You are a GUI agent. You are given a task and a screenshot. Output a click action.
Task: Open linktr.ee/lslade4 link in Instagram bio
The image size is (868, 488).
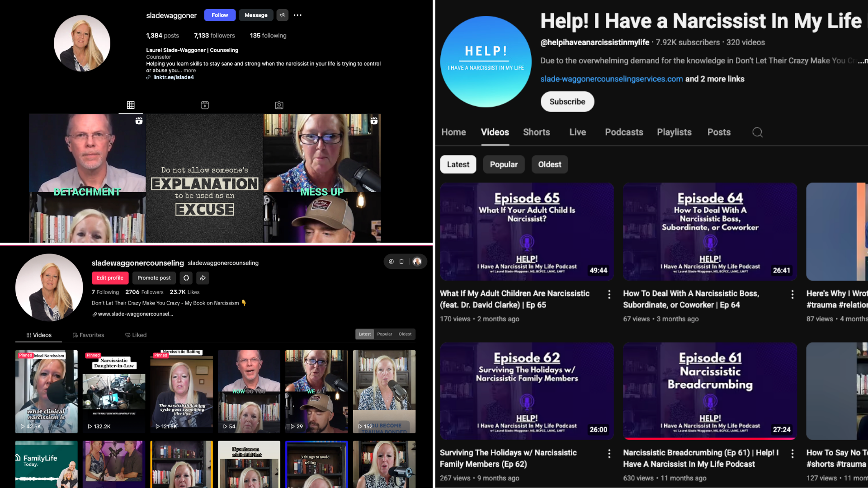pyautogui.click(x=173, y=77)
